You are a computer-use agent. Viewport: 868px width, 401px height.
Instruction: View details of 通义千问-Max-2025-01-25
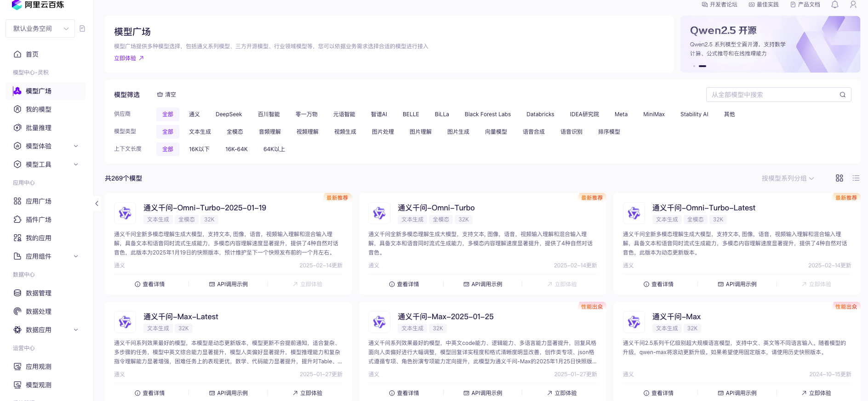(x=404, y=393)
